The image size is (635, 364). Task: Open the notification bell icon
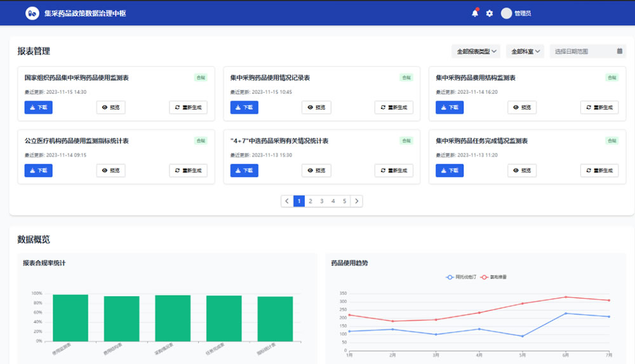point(474,13)
